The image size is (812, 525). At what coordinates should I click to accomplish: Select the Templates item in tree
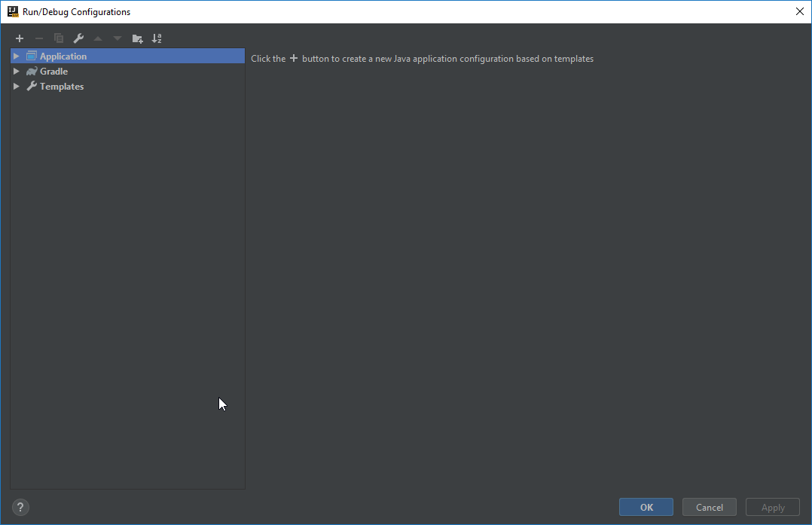point(62,87)
